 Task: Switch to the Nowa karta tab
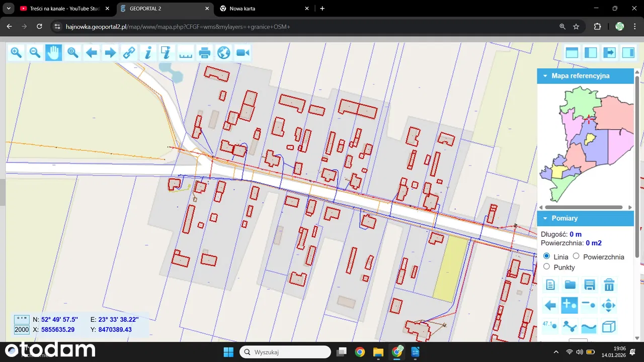click(x=262, y=9)
